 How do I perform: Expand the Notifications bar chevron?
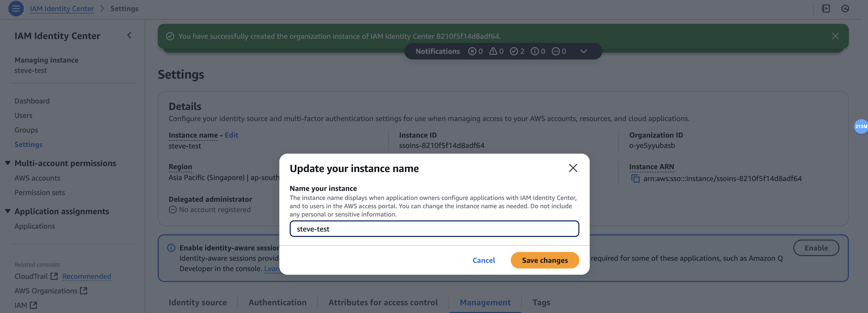tap(583, 51)
